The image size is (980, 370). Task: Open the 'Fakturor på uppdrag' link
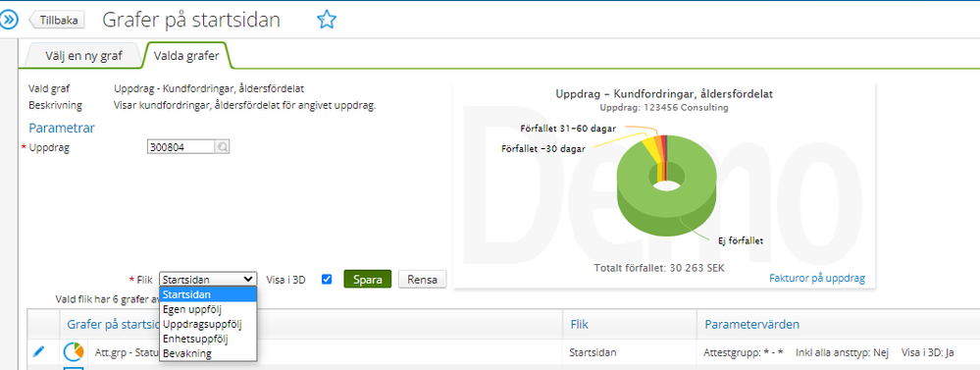[817, 278]
